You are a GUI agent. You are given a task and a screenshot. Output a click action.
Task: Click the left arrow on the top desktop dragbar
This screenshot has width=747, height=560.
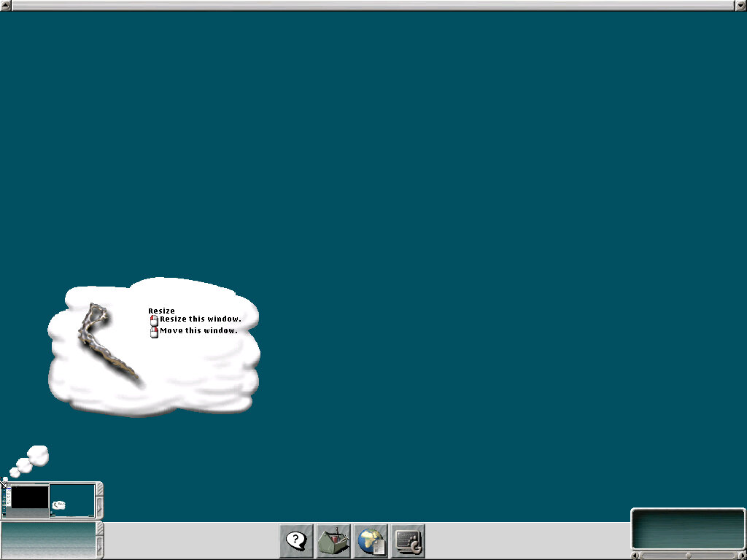[6, 5]
